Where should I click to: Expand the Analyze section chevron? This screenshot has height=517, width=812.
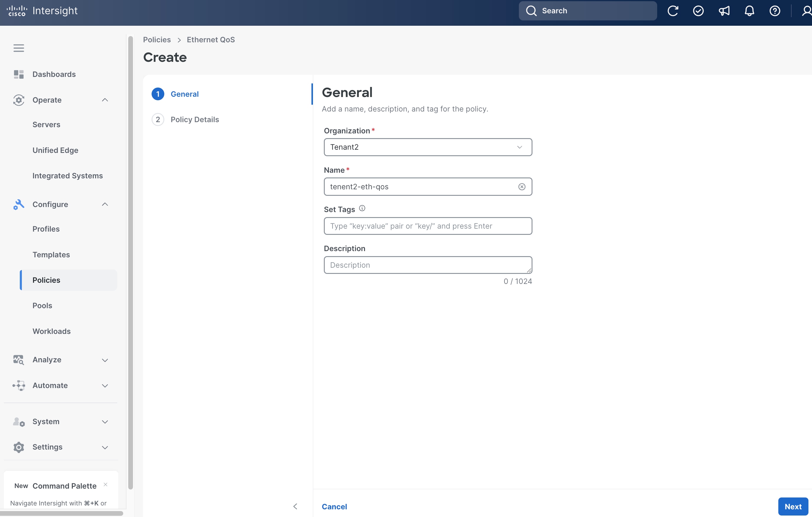(x=105, y=360)
